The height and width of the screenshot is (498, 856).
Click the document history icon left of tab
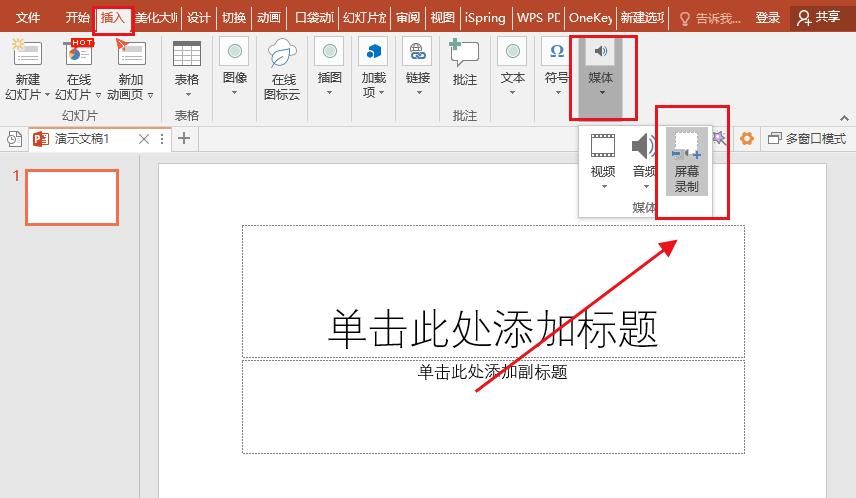tap(15, 139)
